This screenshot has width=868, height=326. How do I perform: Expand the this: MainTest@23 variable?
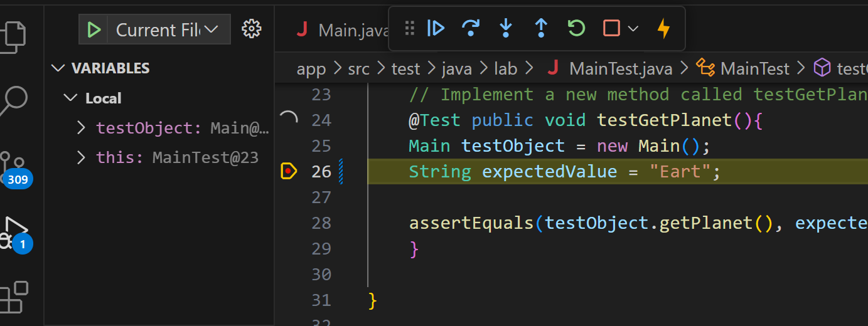pyautogui.click(x=81, y=157)
